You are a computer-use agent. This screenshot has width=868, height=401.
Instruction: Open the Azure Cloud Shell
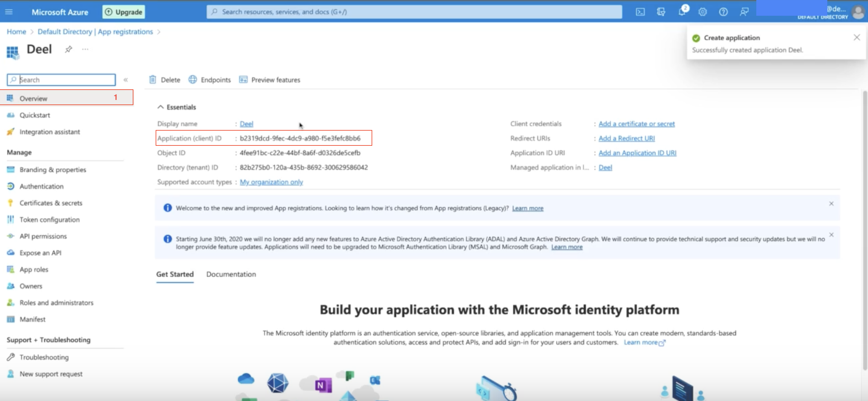(640, 12)
